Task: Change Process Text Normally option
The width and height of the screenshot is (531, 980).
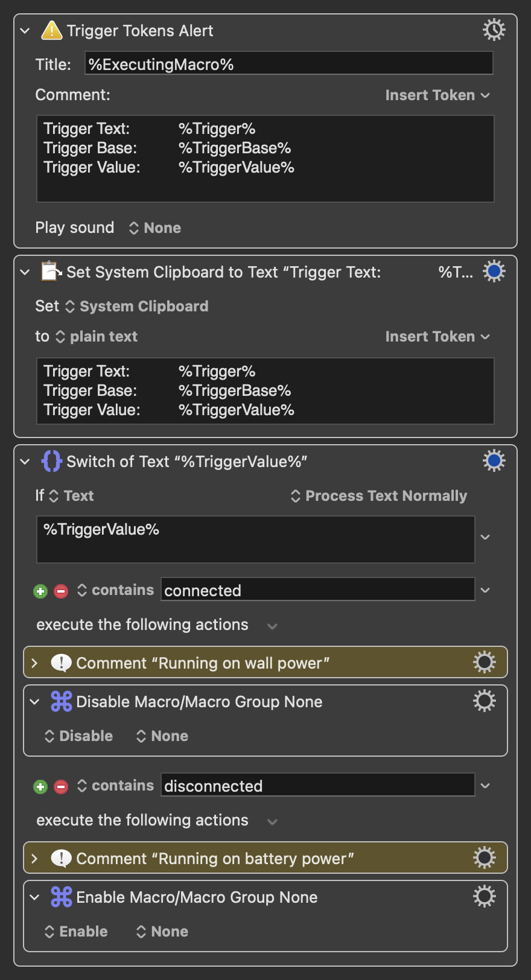Action: (x=379, y=496)
